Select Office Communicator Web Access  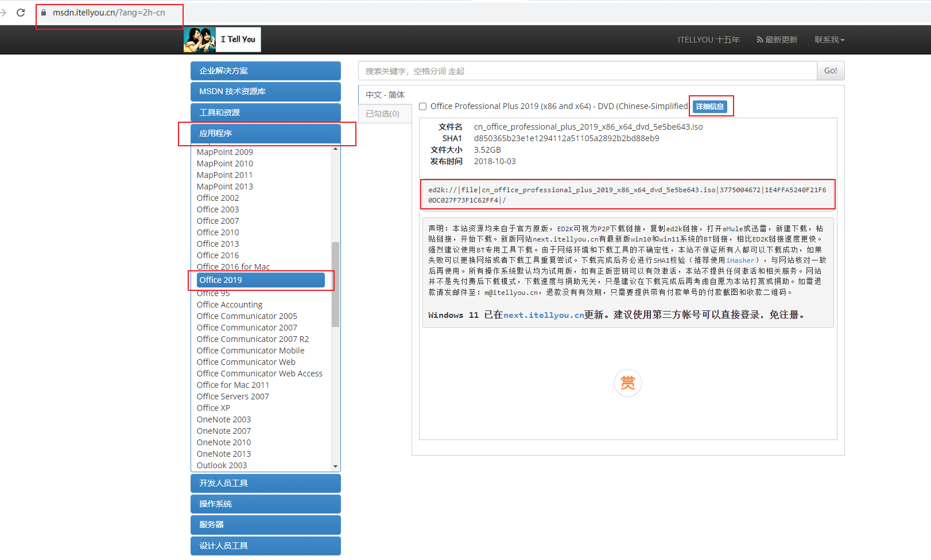pyautogui.click(x=259, y=374)
